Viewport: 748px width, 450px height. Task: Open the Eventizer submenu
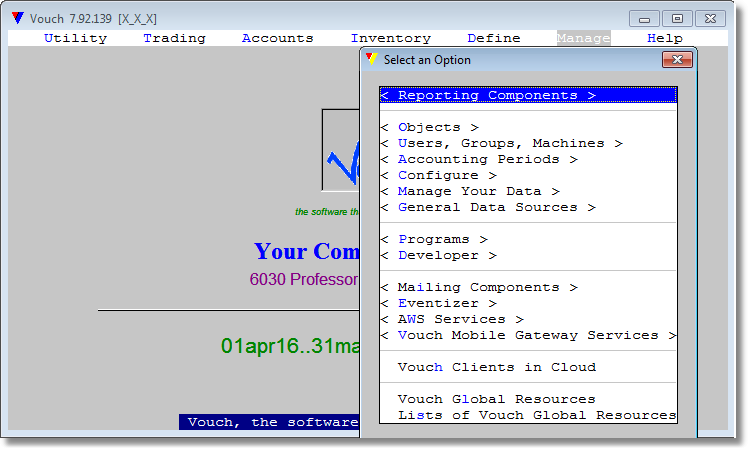528,303
